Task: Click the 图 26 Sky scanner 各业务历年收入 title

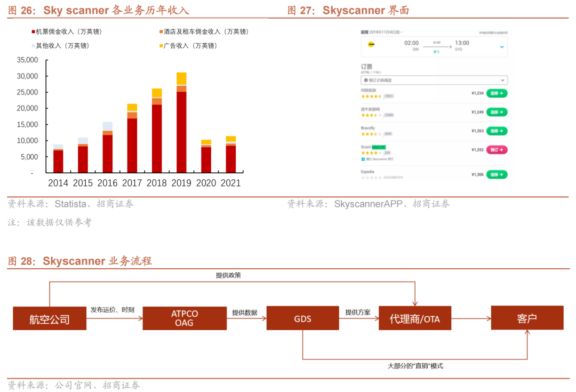Action: point(99,10)
